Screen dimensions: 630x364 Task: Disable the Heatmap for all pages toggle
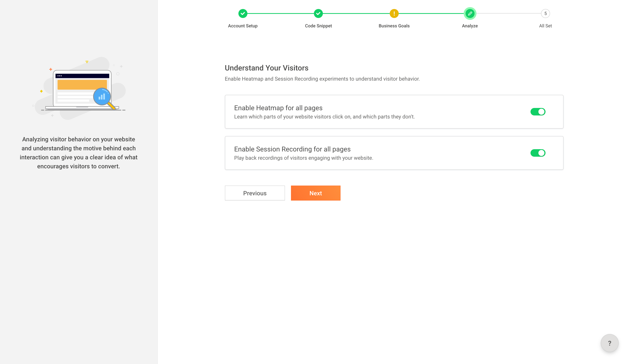pos(537,112)
